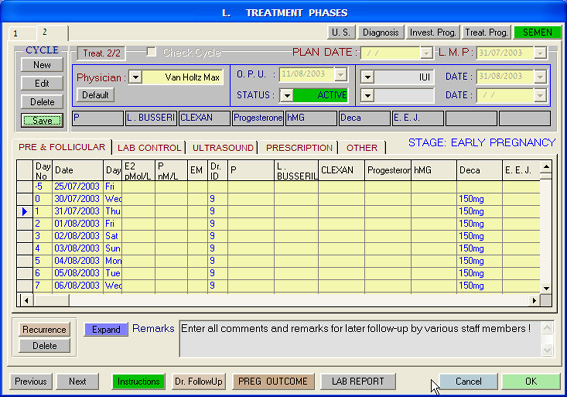Open the IUI procedure dropdown arrow
567x397 pixels.
pos(367,77)
